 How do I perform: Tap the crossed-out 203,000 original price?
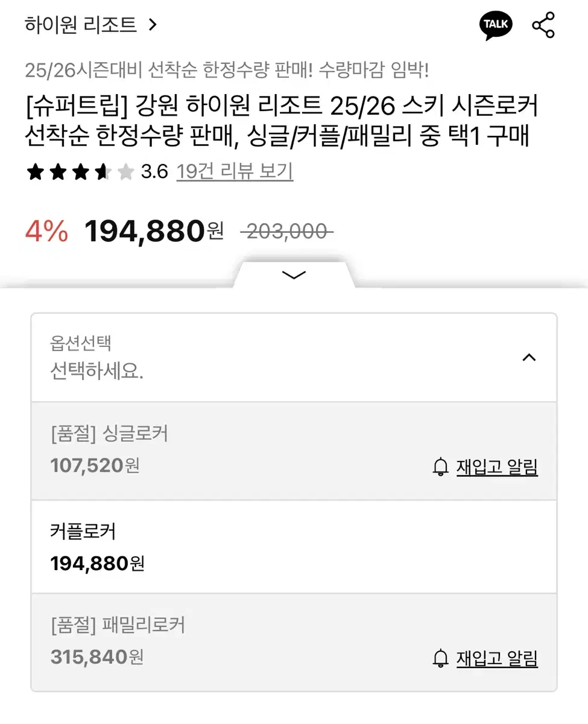click(286, 231)
